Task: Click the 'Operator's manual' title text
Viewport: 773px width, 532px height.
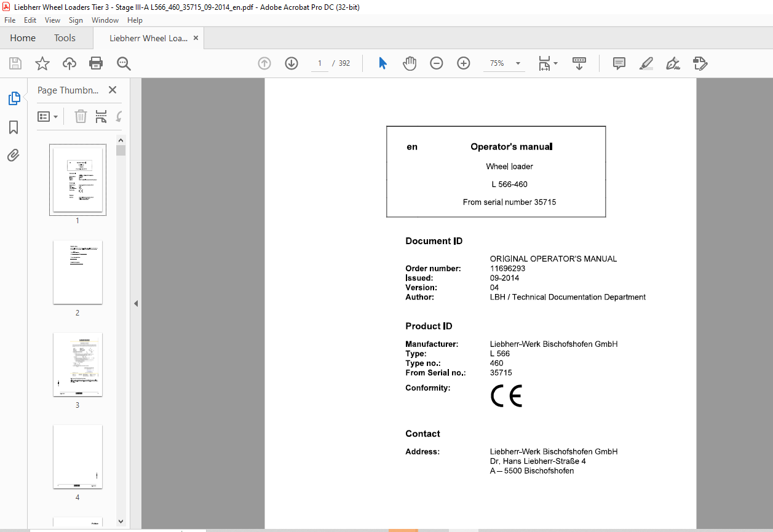Action: (x=512, y=146)
